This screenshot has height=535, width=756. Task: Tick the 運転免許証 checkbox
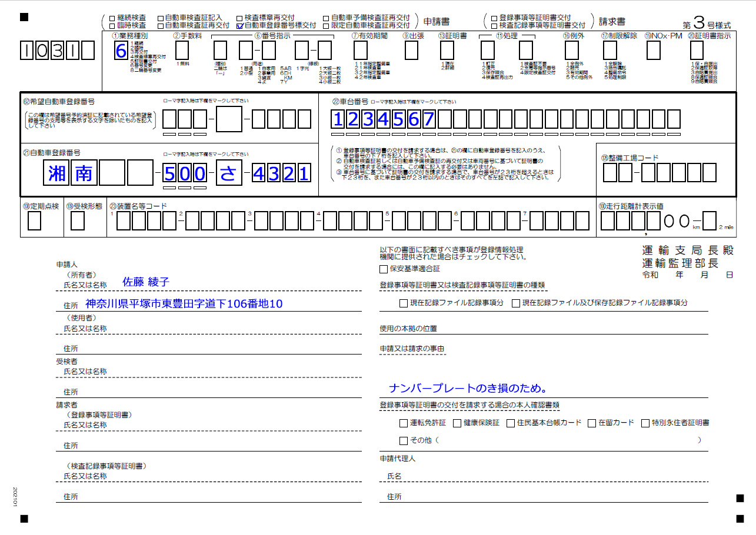pyautogui.click(x=403, y=423)
